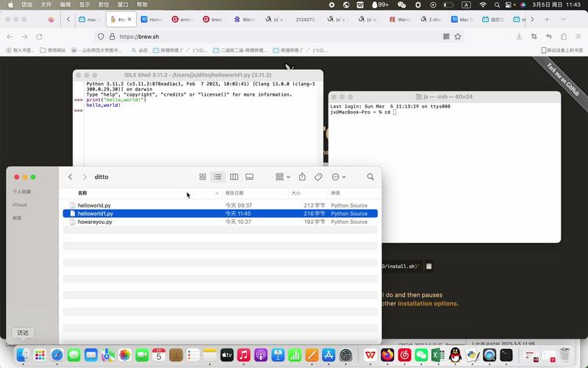588x368 pixels.
Task: Open the Finder group-by dropdown
Action: [x=282, y=177]
